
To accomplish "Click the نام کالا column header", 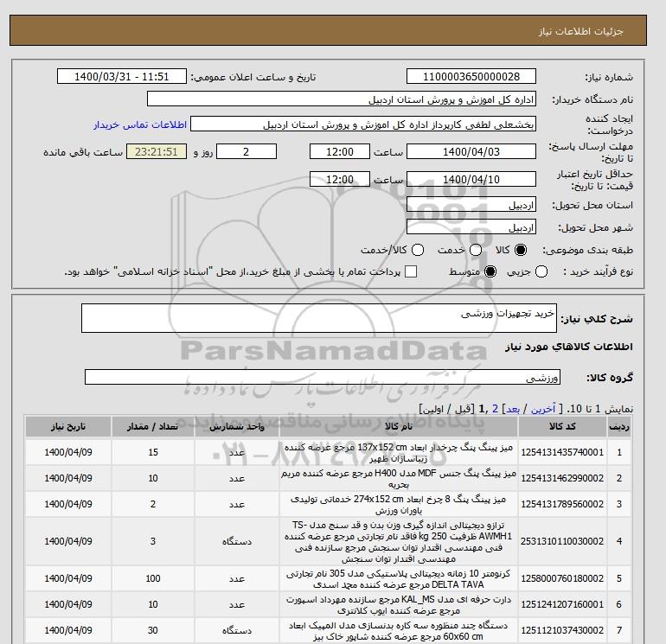I will click(399, 427).
